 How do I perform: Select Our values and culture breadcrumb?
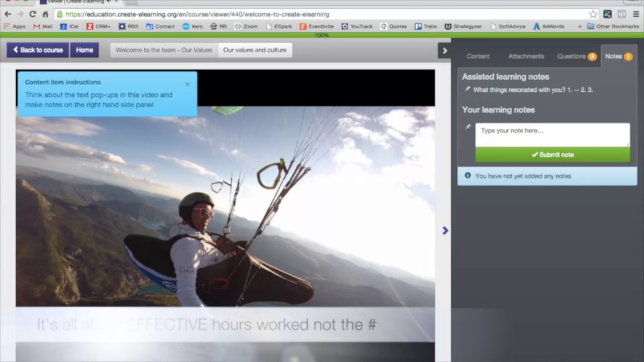[x=255, y=50]
